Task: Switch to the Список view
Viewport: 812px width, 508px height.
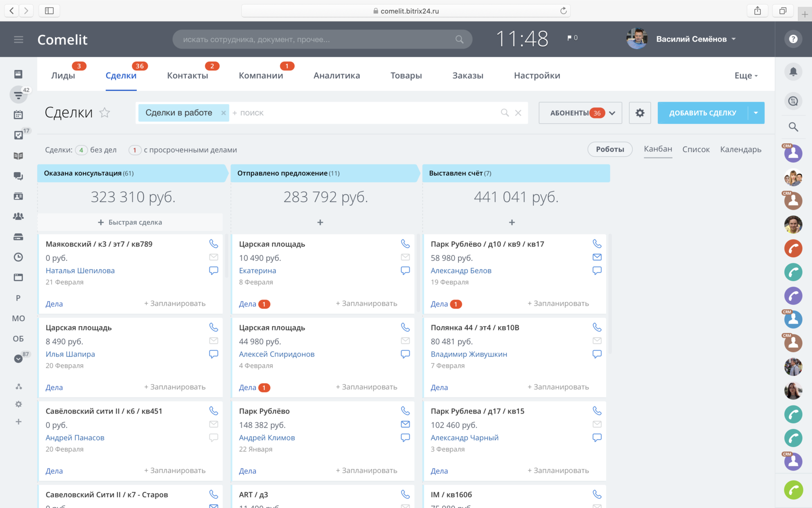Action: (696, 149)
